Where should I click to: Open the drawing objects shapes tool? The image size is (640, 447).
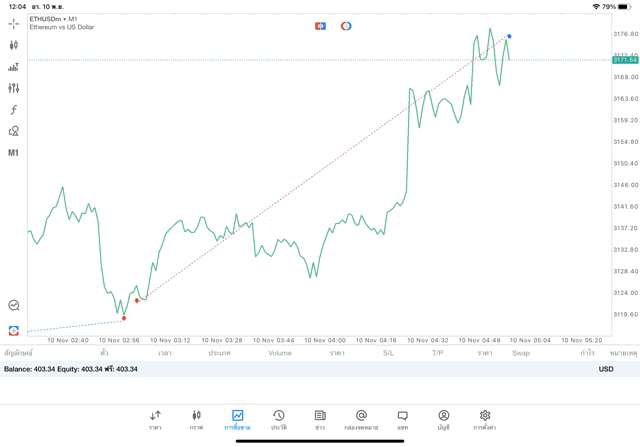click(14, 131)
